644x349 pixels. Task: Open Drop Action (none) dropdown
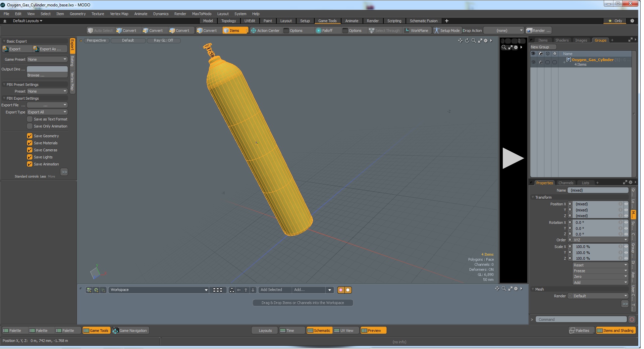pyautogui.click(x=503, y=31)
